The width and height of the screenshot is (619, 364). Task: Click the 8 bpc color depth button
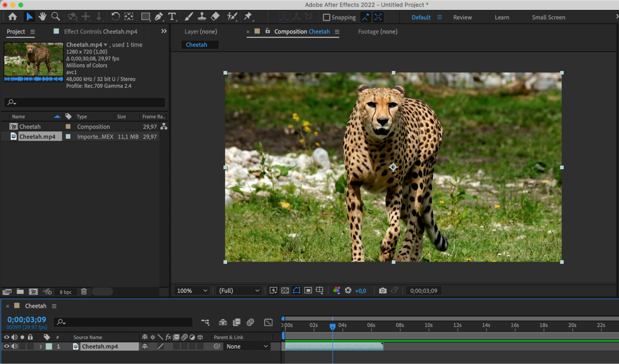pyautogui.click(x=65, y=292)
